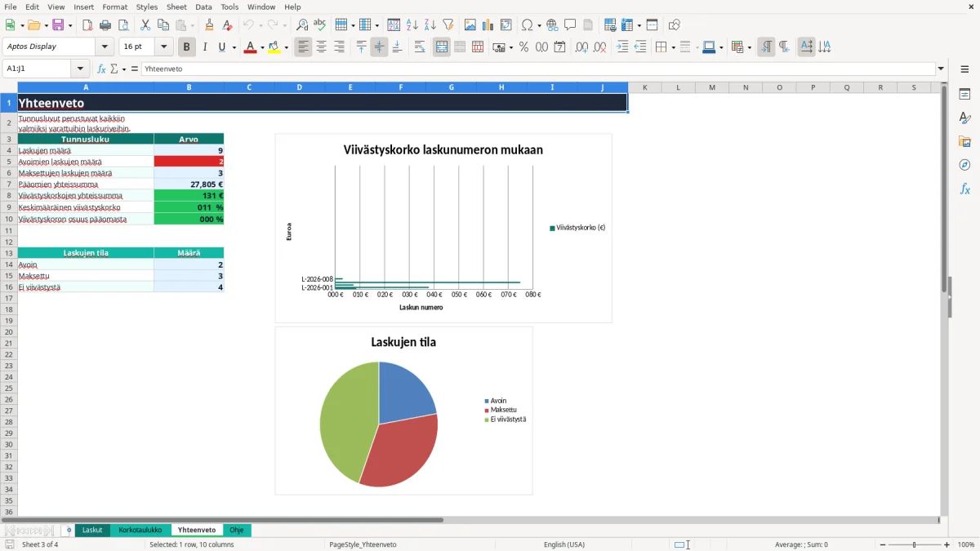Click the 100% zoom level

point(966,544)
